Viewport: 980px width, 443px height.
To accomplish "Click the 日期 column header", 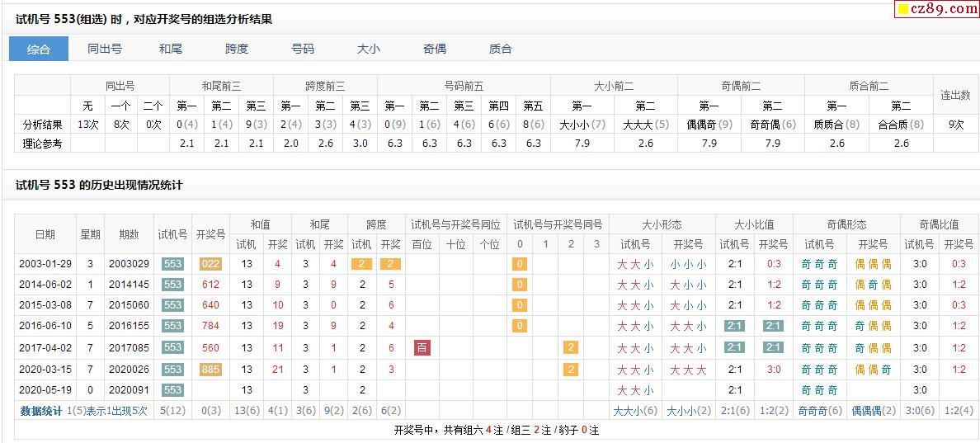I will pos(45,234).
